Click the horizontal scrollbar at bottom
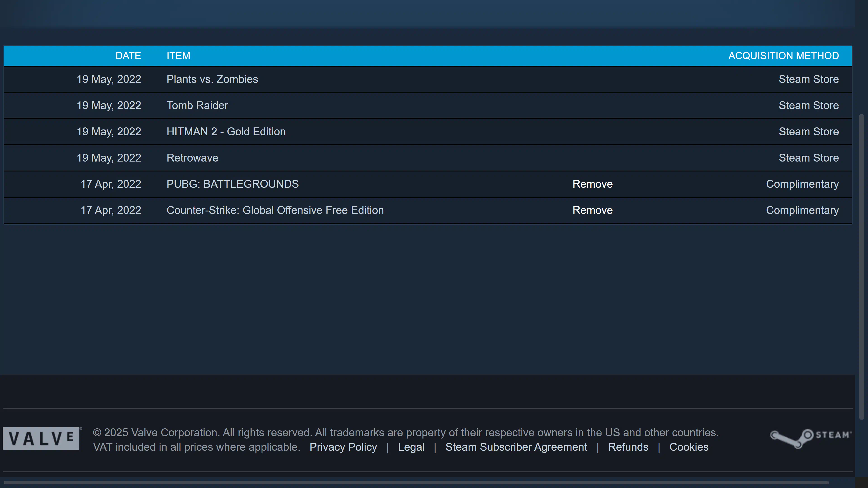The height and width of the screenshot is (488, 868). (416, 483)
